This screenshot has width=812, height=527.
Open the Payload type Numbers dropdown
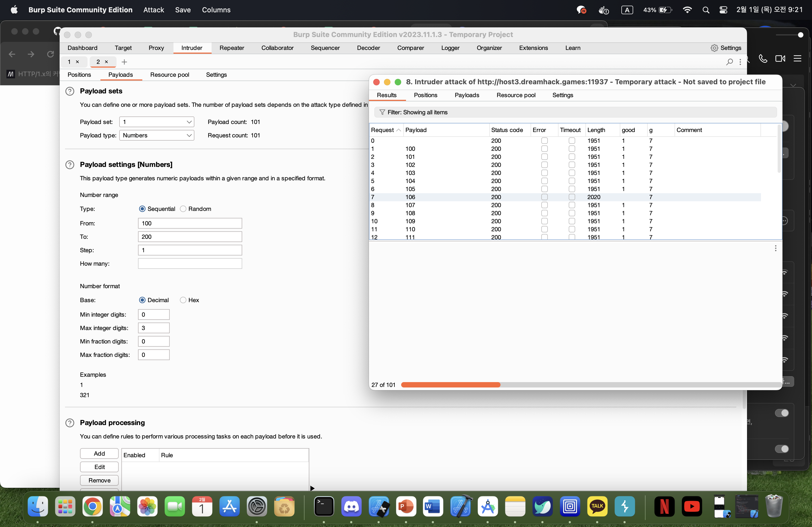[157, 135]
